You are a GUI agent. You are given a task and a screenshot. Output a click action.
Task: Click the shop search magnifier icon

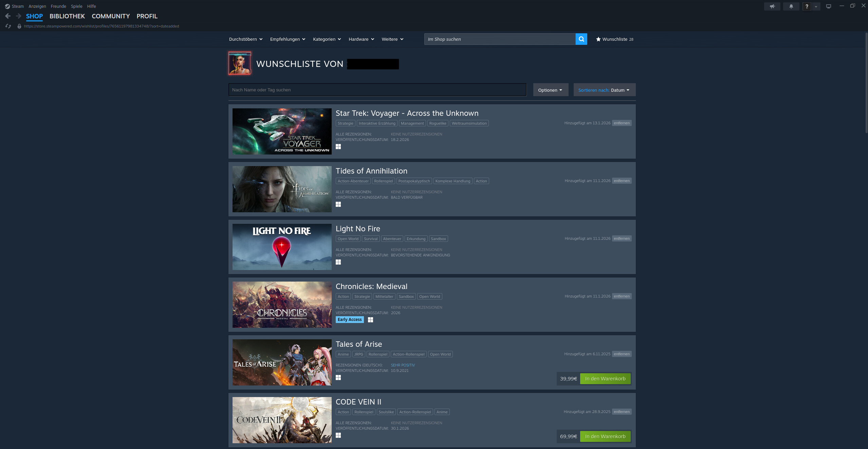tap(581, 39)
